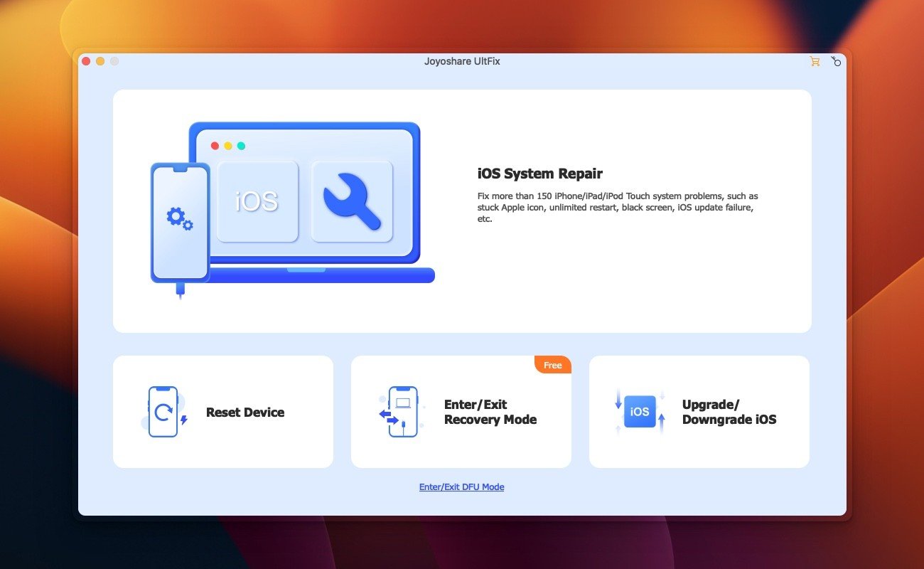Select the Reset Device label
Screen dimensions: 924x569
pos(245,413)
